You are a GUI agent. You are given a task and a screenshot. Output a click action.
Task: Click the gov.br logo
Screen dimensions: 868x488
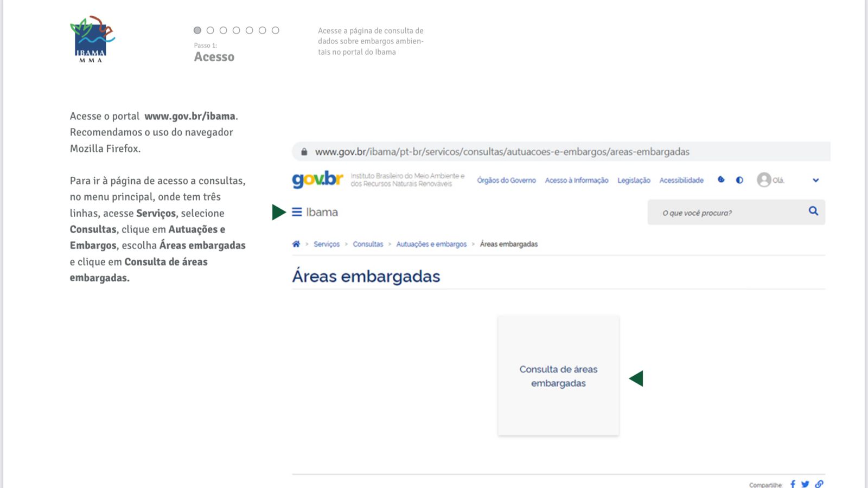317,179
